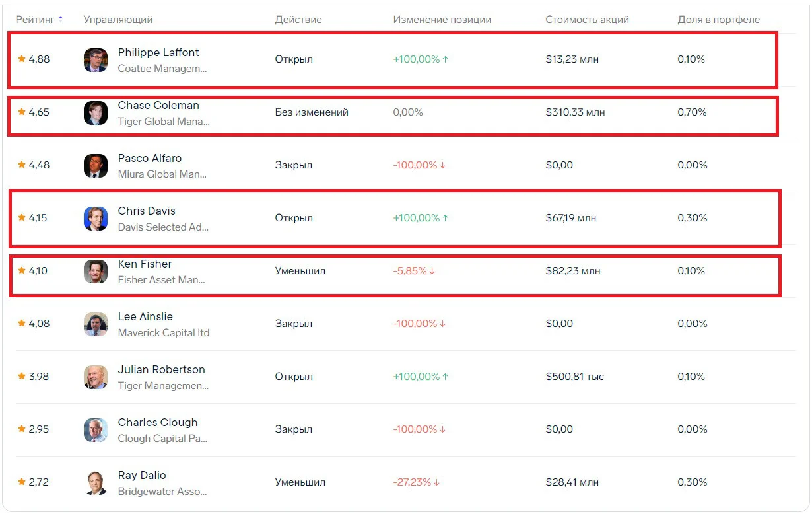Screen dimensions: 812x514
Task: Select the Стоимость акций column header
Action: click(588, 20)
